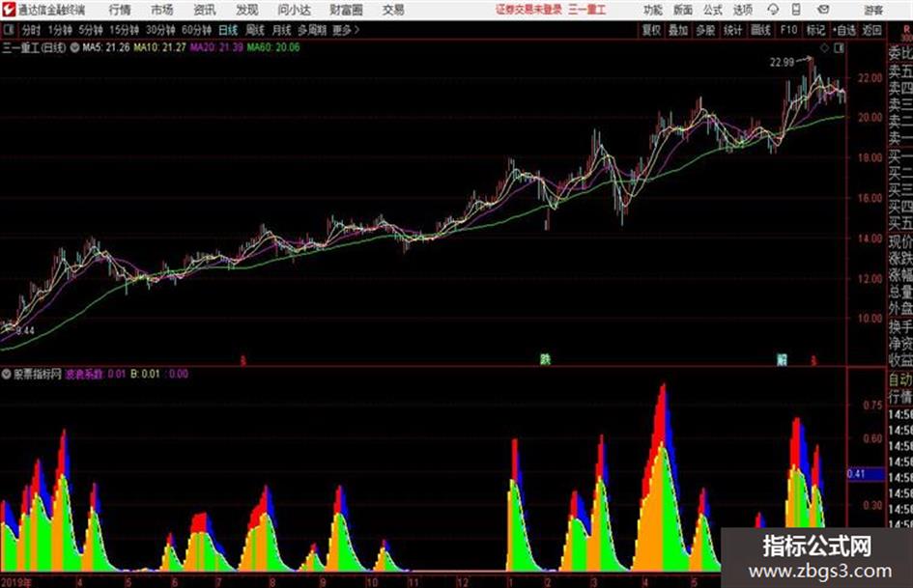The image size is (913, 588).
Task: Switch to the 1分钟 period tab
Action: [59, 30]
